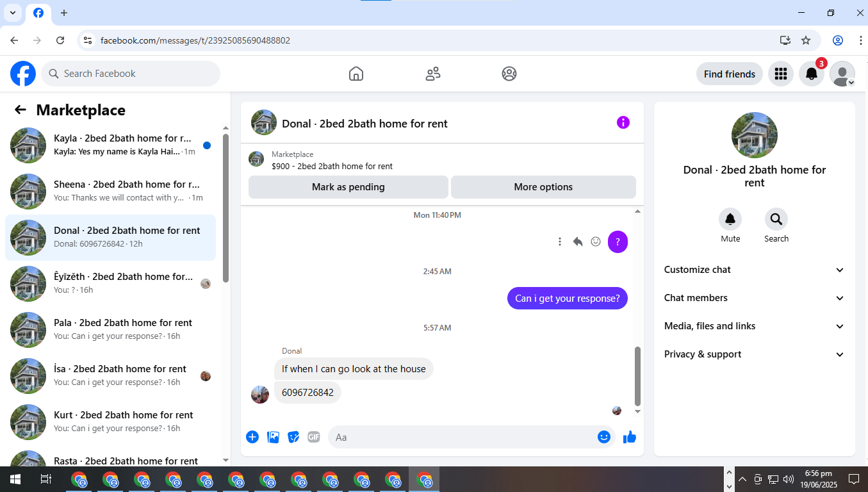The height and width of the screenshot is (492, 868).
Task: Click the Find friends button
Action: coord(730,74)
